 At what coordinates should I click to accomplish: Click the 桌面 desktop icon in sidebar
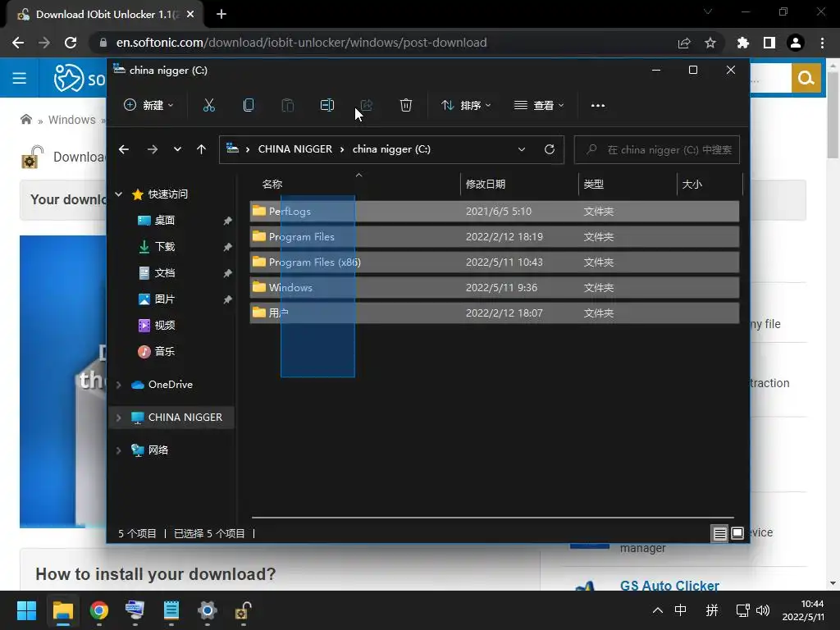pyautogui.click(x=144, y=220)
